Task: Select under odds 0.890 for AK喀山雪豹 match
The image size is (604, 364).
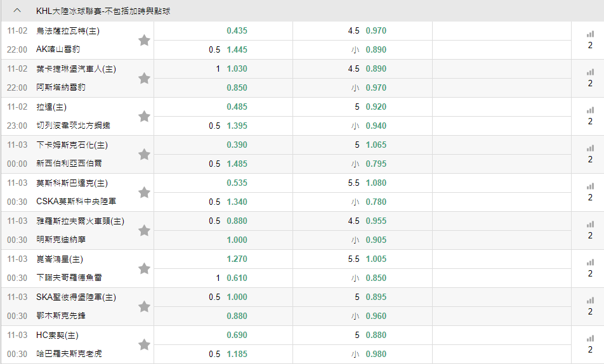Action: tap(376, 49)
